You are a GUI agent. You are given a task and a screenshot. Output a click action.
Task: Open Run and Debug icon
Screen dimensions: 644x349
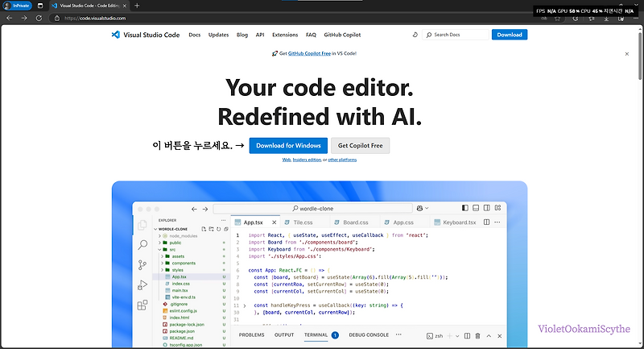tap(142, 285)
